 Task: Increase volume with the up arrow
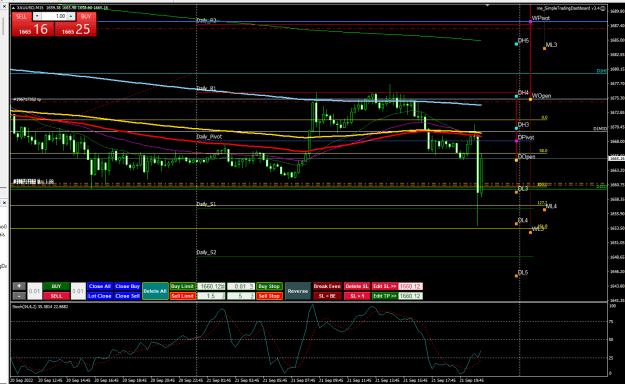tap(71, 16)
